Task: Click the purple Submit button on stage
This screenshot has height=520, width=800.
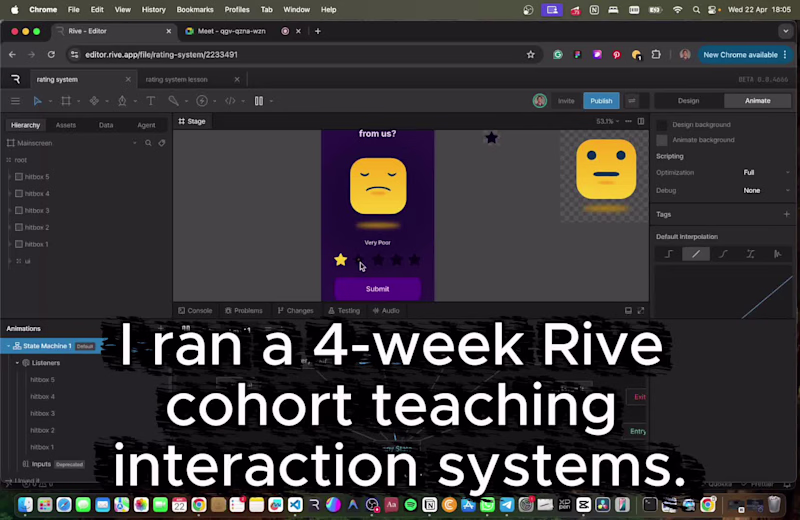Action: point(378,289)
